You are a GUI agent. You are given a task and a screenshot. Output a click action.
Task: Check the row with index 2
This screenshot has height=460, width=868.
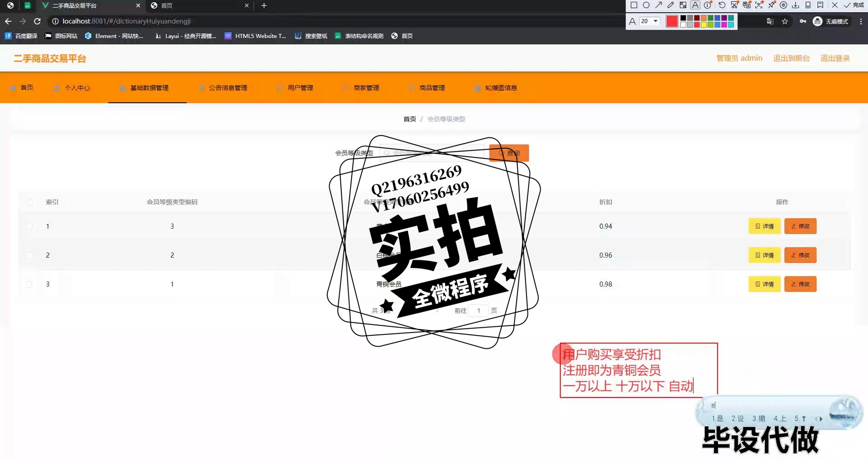[x=29, y=255]
